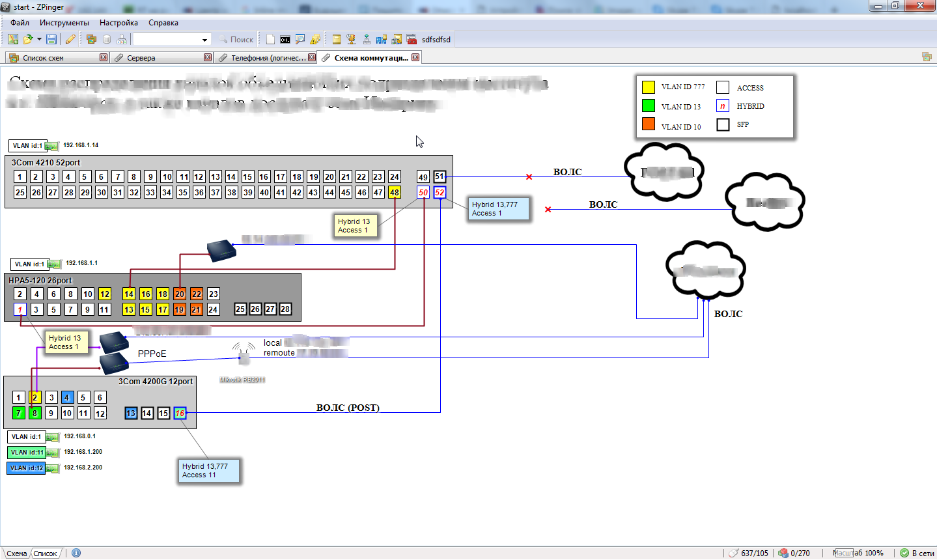937x560 pixels.
Task: Click the network tree icon in toolbar
Action: click(x=367, y=40)
